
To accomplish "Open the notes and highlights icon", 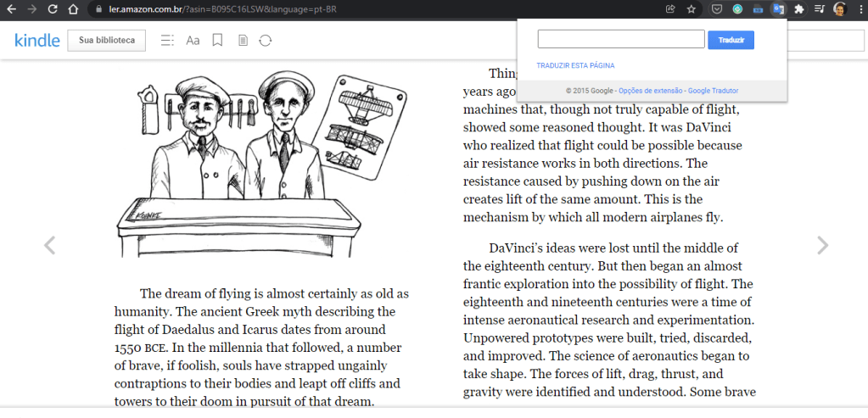I will coord(243,40).
